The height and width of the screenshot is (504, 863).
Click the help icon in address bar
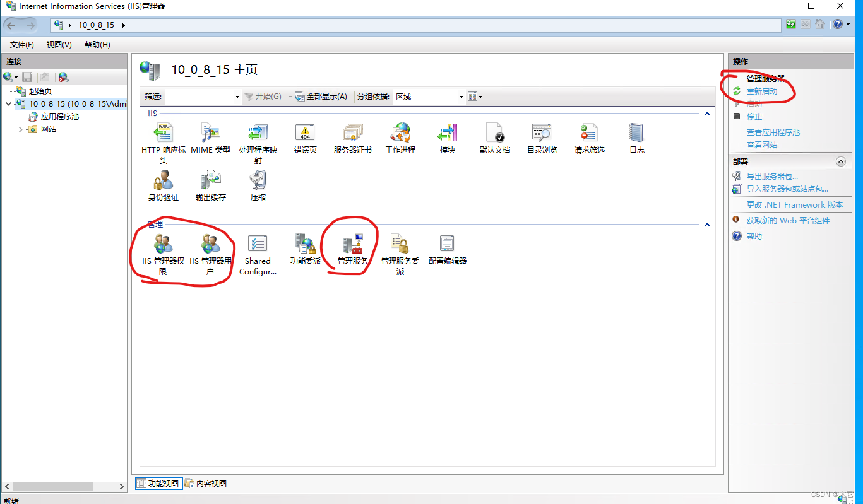click(x=838, y=25)
